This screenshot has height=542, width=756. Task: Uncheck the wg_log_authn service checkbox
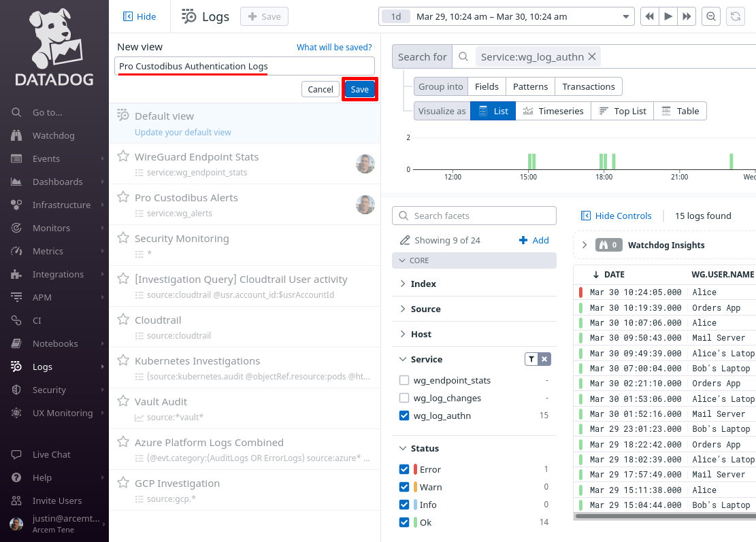[x=404, y=416]
